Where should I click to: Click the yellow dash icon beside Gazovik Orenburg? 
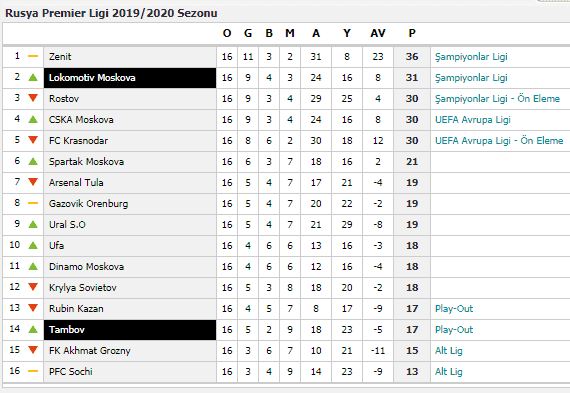[33, 203]
